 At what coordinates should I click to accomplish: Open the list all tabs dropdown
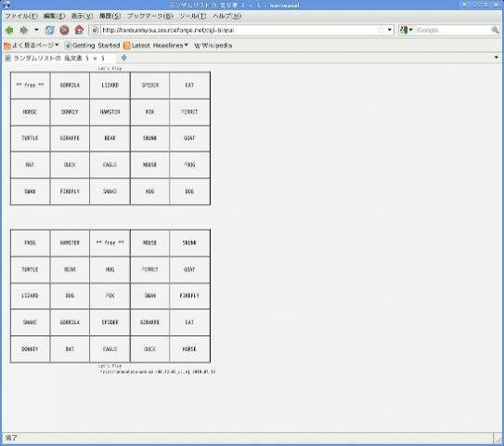[x=497, y=58]
